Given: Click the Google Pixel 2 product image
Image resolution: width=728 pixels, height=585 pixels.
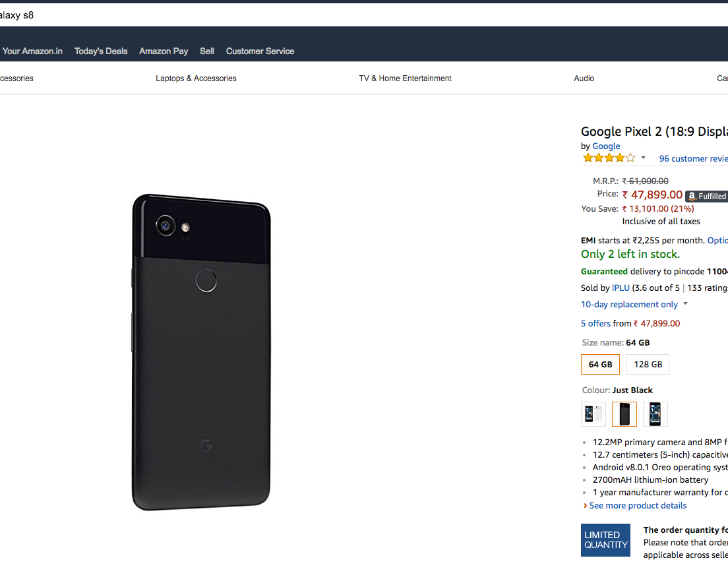Looking at the screenshot, I should point(201,352).
